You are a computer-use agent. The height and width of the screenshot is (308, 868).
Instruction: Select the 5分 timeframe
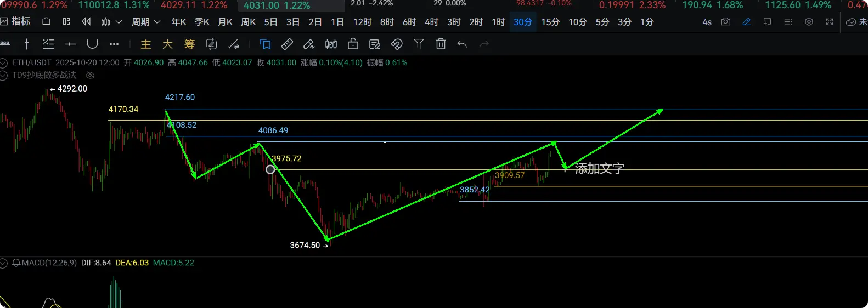(602, 22)
